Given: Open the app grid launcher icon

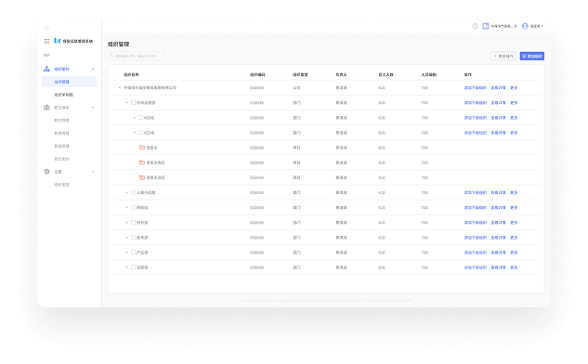Looking at the screenshot, I should [46, 41].
